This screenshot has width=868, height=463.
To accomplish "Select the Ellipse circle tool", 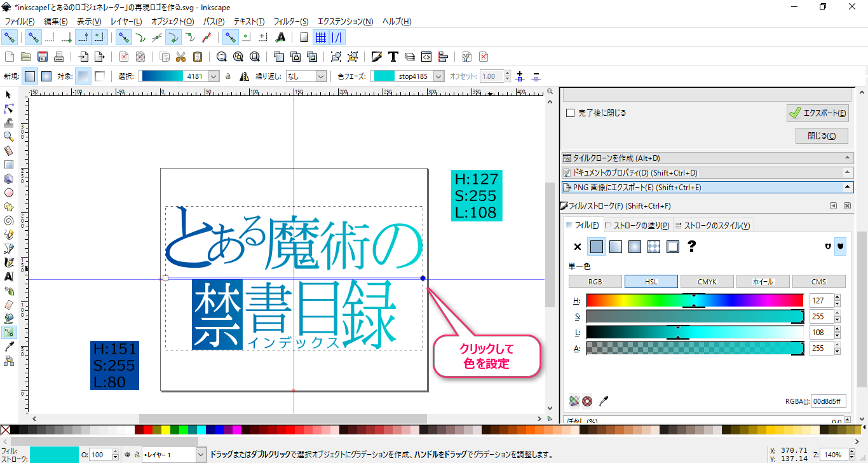I will click(x=9, y=192).
